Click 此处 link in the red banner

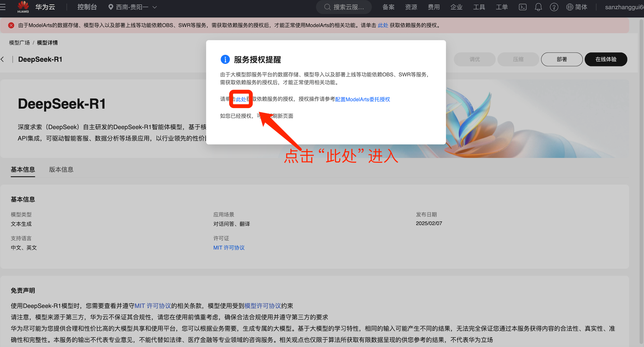383,25
